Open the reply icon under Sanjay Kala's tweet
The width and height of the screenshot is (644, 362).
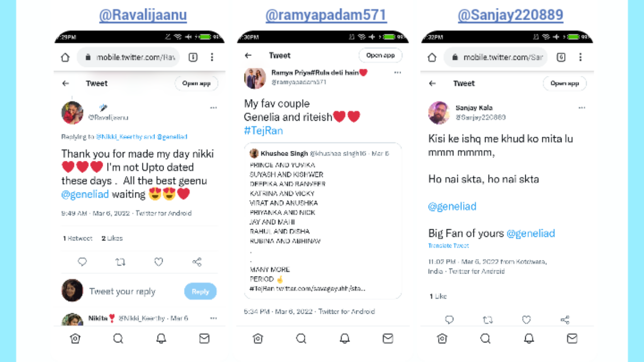pos(449,320)
